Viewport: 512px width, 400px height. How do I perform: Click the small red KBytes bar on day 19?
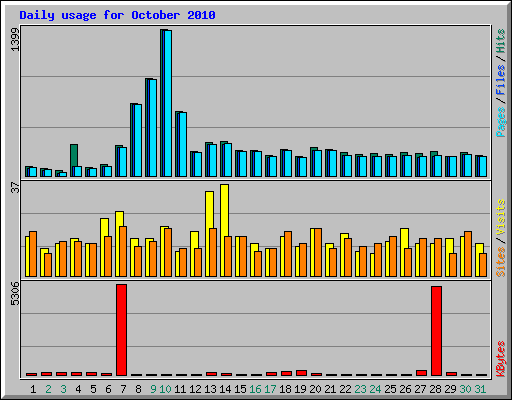click(301, 373)
